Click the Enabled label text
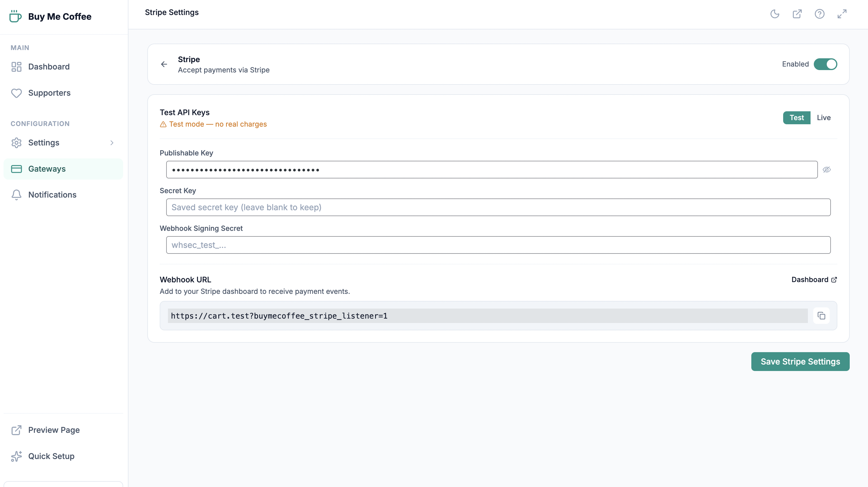The width and height of the screenshot is (868, 487). click(795, 64)
